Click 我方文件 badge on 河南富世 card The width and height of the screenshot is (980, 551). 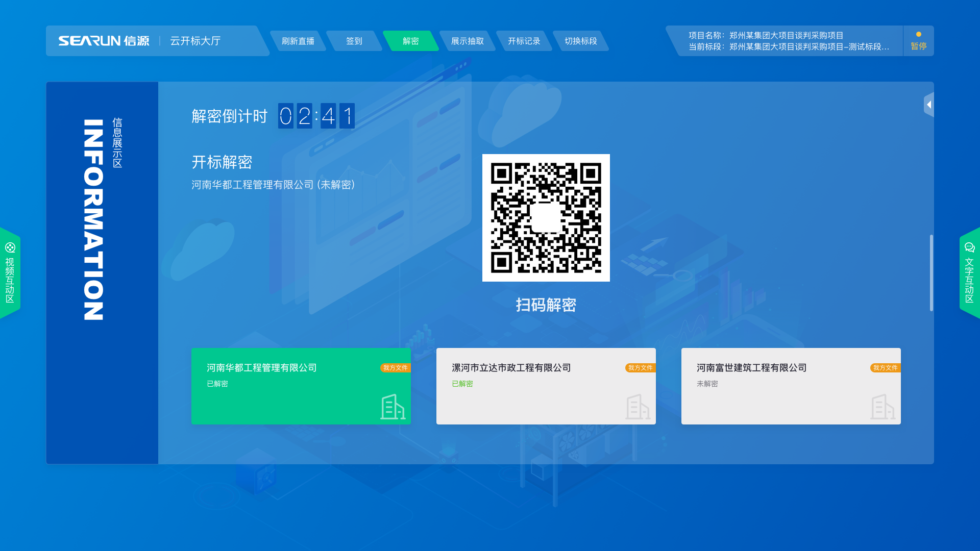pos(885,368)
